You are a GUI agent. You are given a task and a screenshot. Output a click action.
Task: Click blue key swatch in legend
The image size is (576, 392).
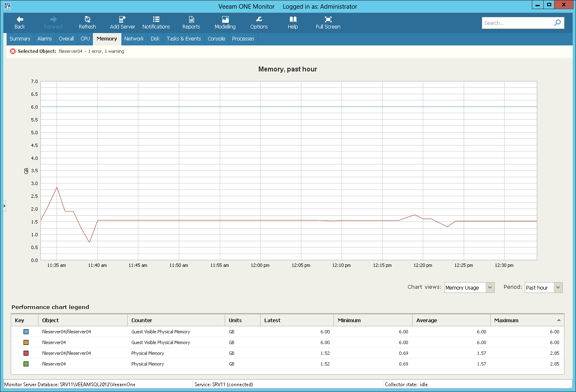(26, 332)
